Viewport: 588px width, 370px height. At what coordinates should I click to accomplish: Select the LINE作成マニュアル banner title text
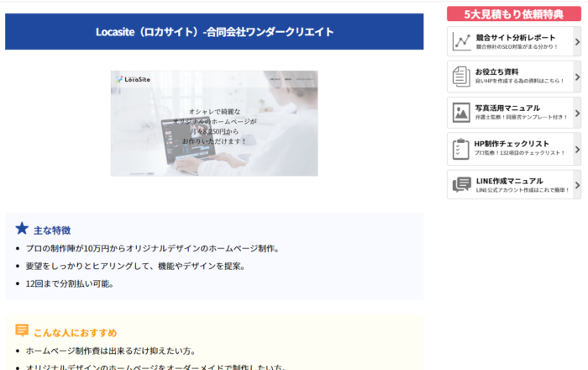510,180
